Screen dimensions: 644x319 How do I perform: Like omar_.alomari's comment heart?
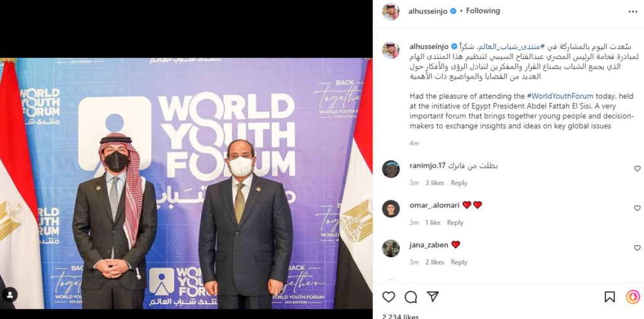click(637, 208)
